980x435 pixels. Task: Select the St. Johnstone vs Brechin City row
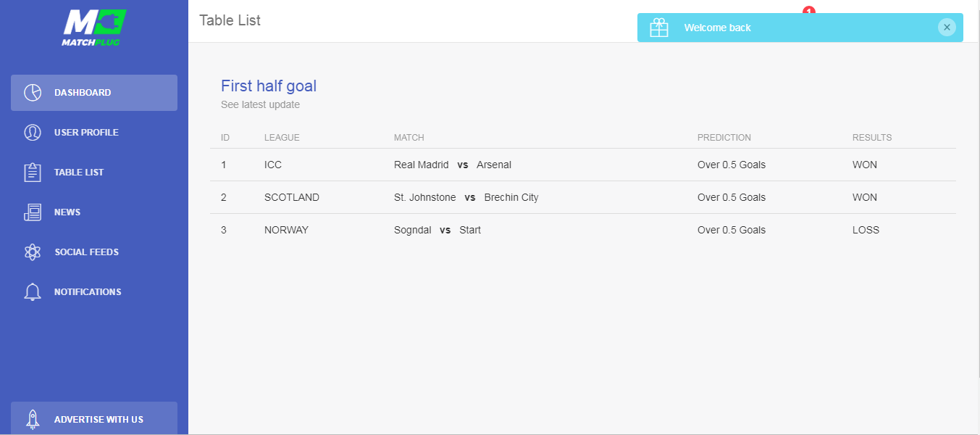point(583,197)
